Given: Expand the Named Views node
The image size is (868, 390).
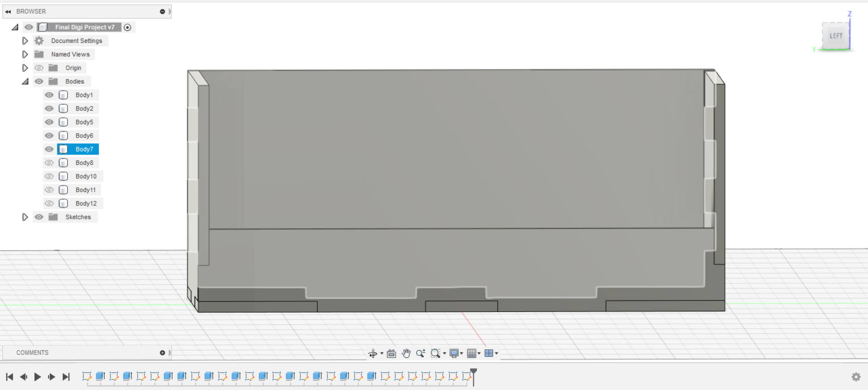Looking at the screenshot, I should [x=25, y=54].
